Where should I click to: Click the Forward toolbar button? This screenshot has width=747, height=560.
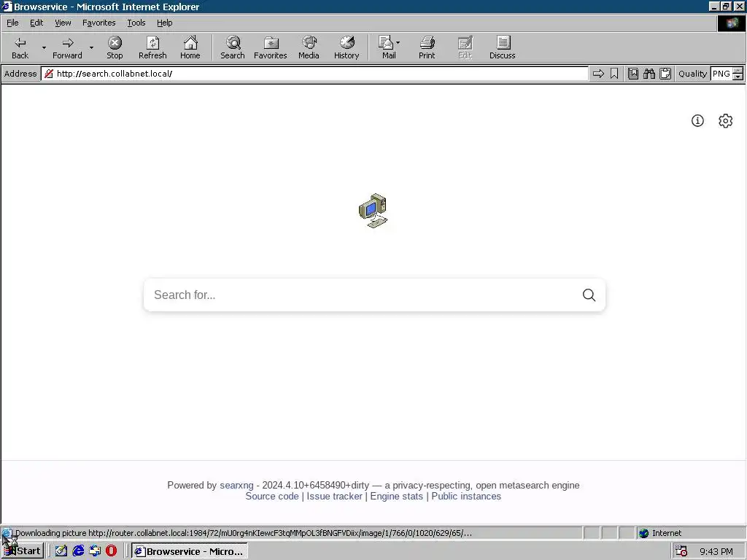click(67, 47)
